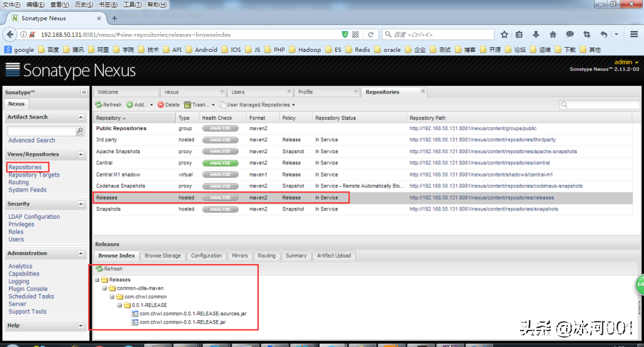Click Analyze button for 3rd party row
Image resolution: width=644 pixels, height=347 pixels.
[x=220, y=140]
